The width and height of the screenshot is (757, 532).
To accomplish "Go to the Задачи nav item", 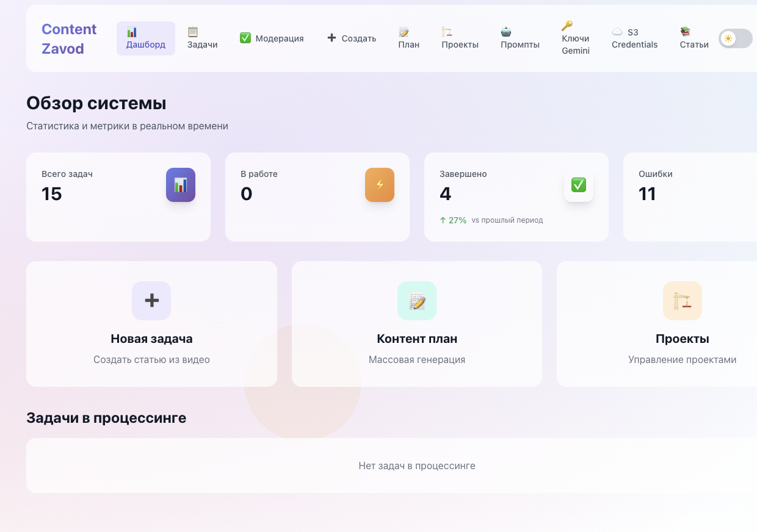I will [203, 38].
